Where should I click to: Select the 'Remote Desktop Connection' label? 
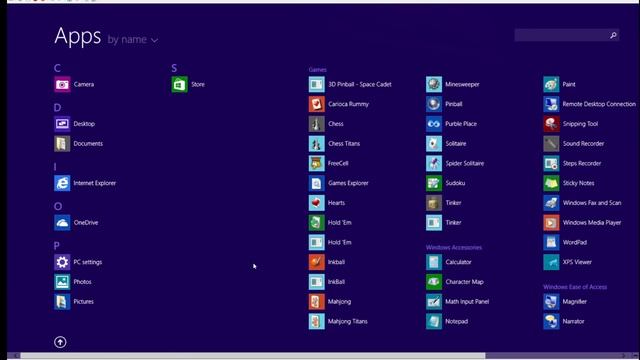coord(599,104)
